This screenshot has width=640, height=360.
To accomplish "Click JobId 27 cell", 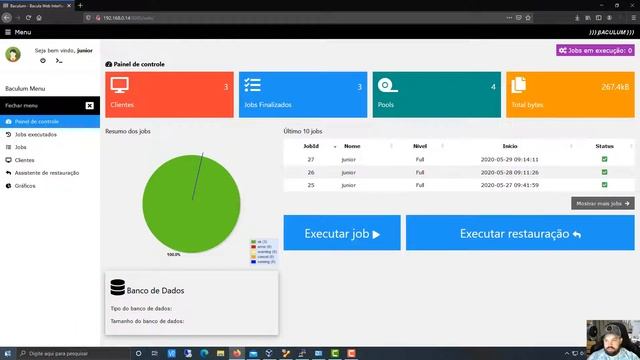I will [x=311, y=160].
